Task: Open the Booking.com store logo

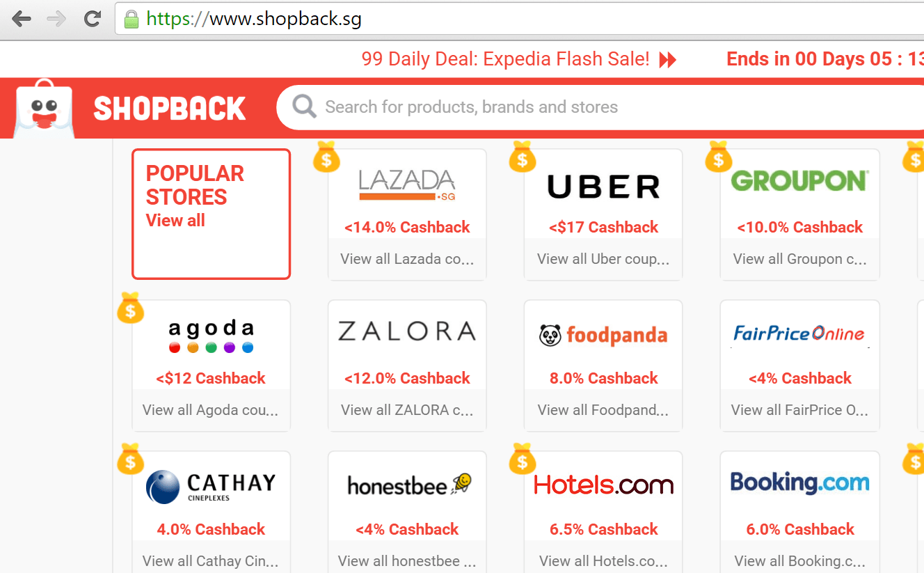Action: (799, 483)
